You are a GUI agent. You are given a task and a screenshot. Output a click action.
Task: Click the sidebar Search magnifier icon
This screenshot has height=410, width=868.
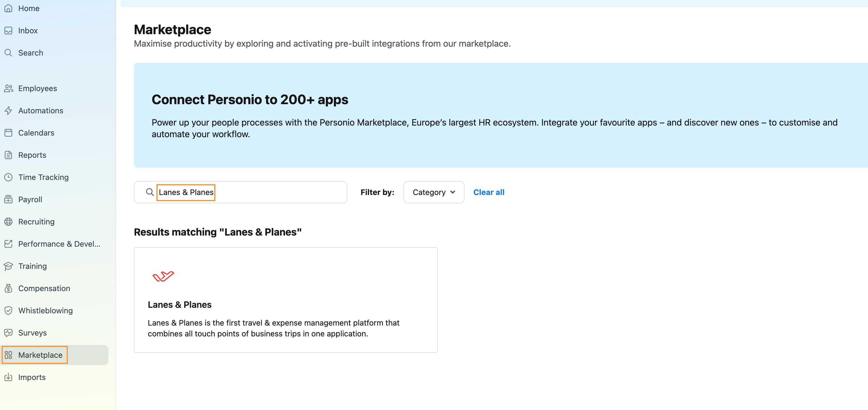8,53
